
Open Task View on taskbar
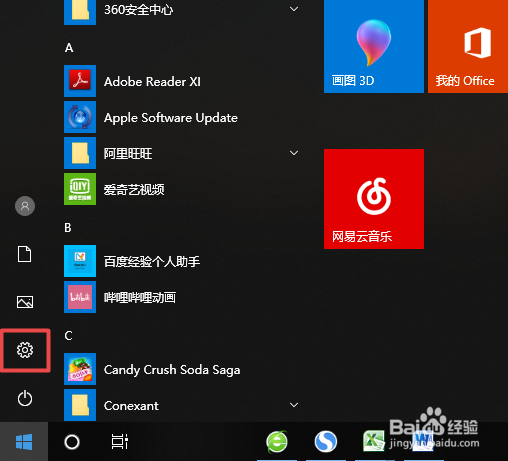[x=120, y=442]
